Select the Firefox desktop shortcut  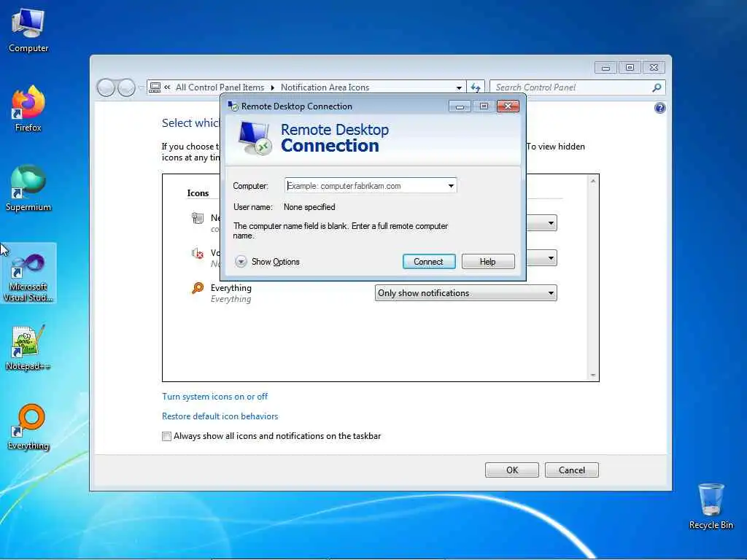point(28,109)
